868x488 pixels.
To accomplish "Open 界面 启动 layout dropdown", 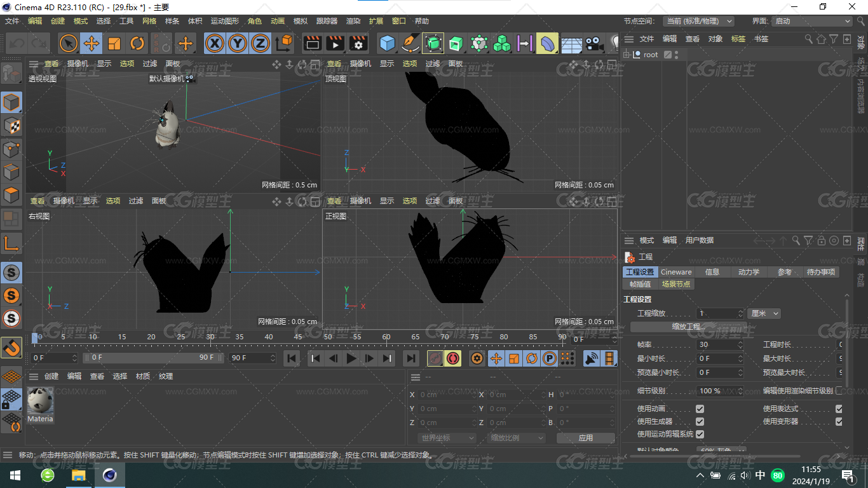I will pos(811,21).
